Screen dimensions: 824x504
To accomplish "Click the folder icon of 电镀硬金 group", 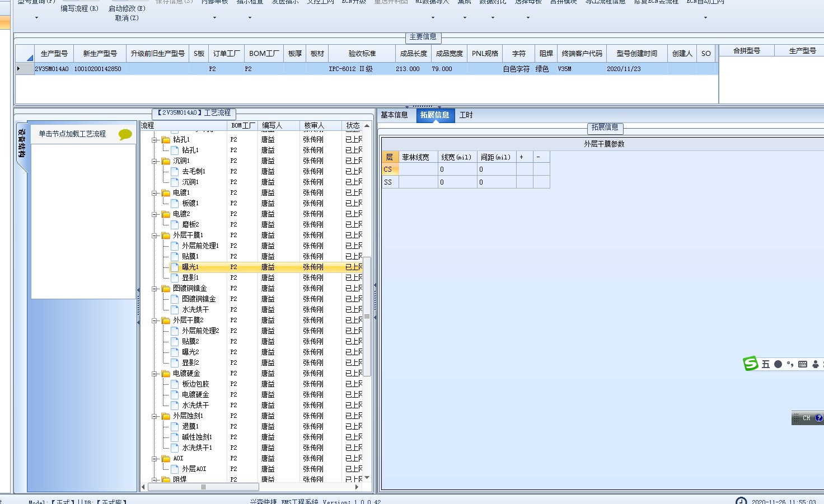I will pos(166,373).
